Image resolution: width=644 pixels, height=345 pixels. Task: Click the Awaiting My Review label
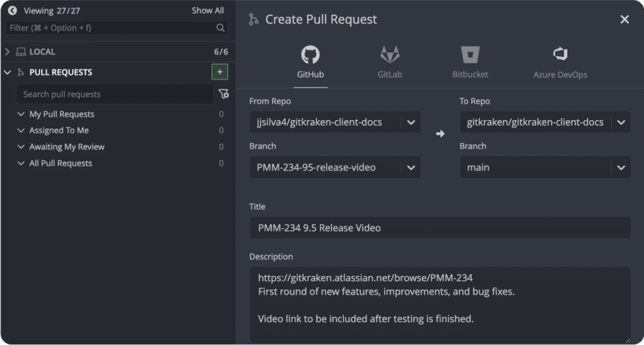coord(67,147)
